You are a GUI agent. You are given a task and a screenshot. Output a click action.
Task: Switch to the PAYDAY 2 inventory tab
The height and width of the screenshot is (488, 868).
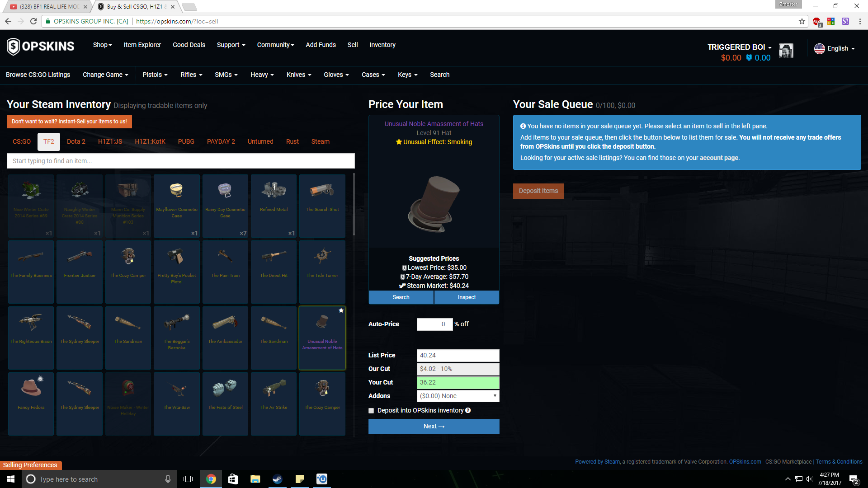(x=221, y=141)
